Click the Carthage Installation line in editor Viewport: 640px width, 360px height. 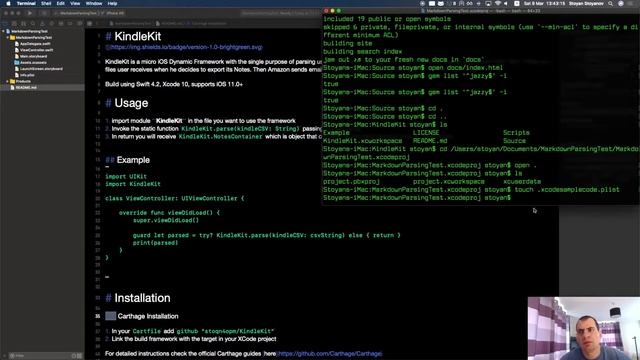click(148, 316)
